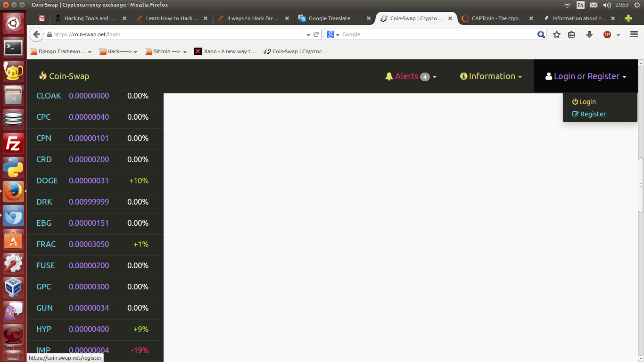Open Coin-Swap bookmark in bookmarks bar
The image size is (644, 362).
pos(295,51)
